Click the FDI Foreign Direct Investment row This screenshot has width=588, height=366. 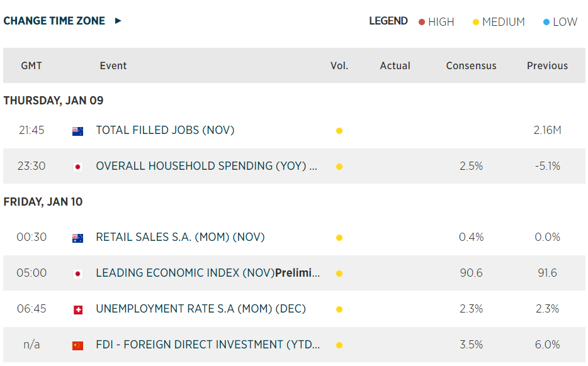[208, 345]
